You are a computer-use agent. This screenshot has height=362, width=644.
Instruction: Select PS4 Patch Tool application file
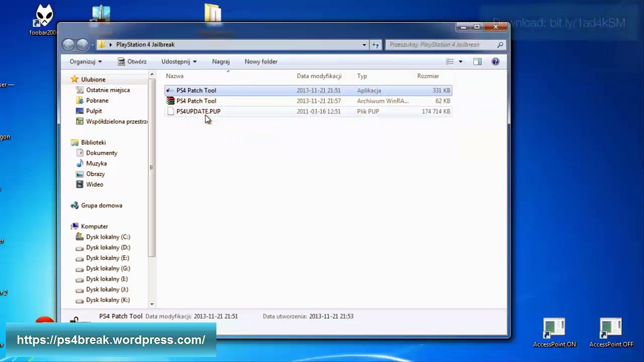point(308,90)
